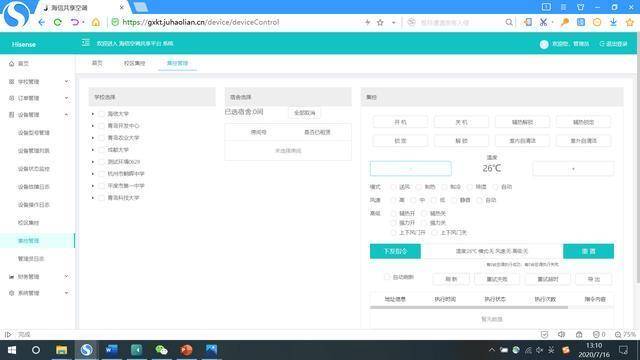
Task: Click the 学校管理 grid icon in sidebar
Action: pyautogui.click(x=11, y=82)
